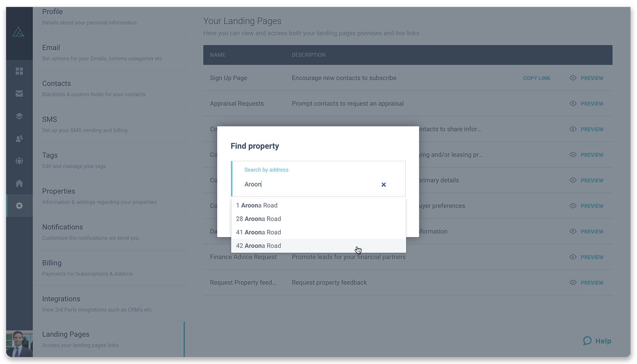Clear the address search using the X icon
This screenshot has width=637, height=364.
click(x=383, y=184)
